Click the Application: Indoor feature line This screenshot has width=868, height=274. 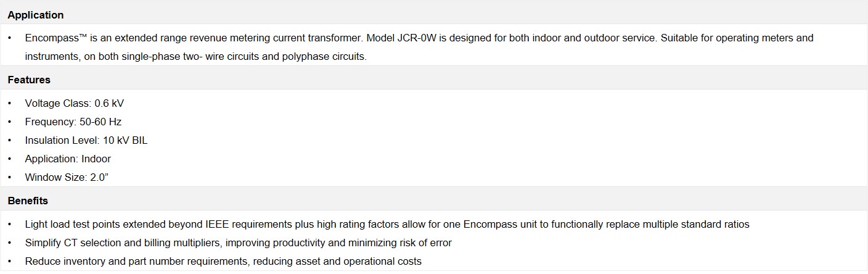(68, 159)
